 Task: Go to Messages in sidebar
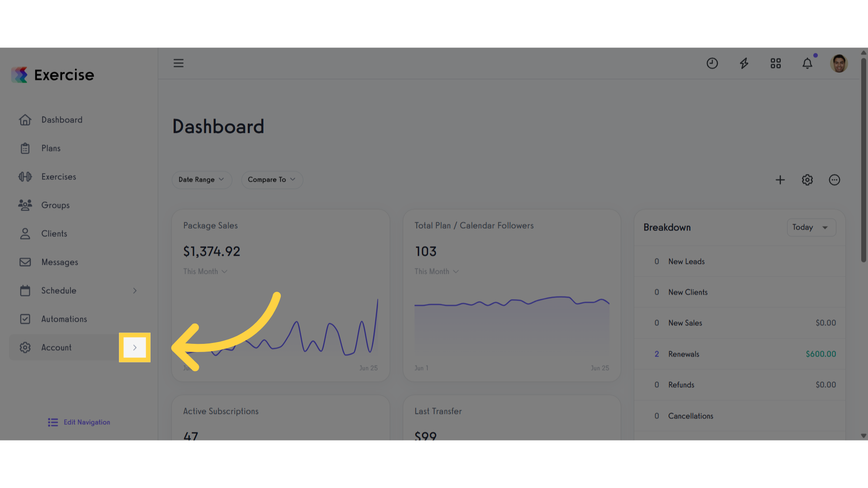click(x=60, y=262)
